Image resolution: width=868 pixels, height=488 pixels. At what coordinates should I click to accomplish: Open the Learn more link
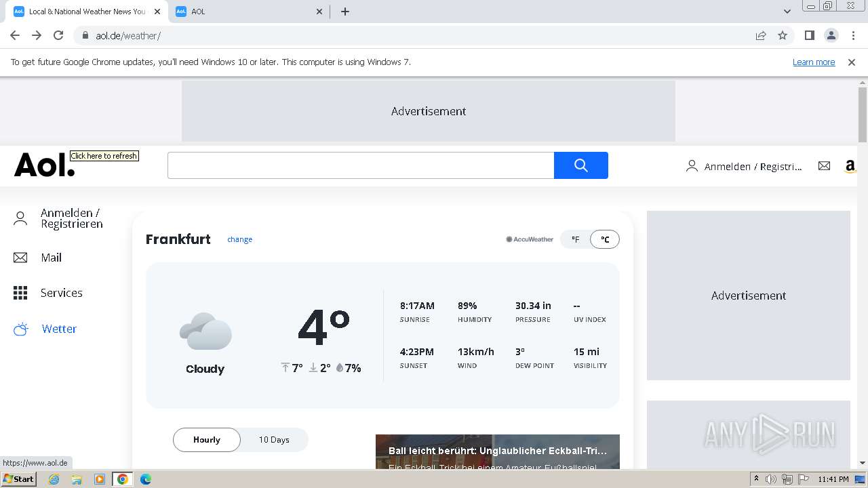pyautogui.click(x=814, y=62)
